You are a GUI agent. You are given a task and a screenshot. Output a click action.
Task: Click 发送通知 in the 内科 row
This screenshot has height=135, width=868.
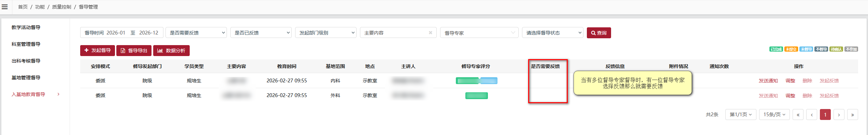point(768,81)
